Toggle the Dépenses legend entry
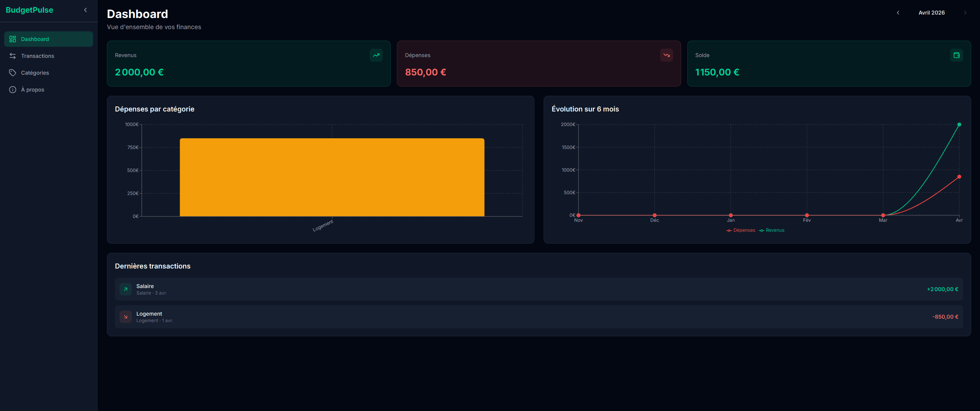This screenshot has width=980, height=411. [741, 230]
